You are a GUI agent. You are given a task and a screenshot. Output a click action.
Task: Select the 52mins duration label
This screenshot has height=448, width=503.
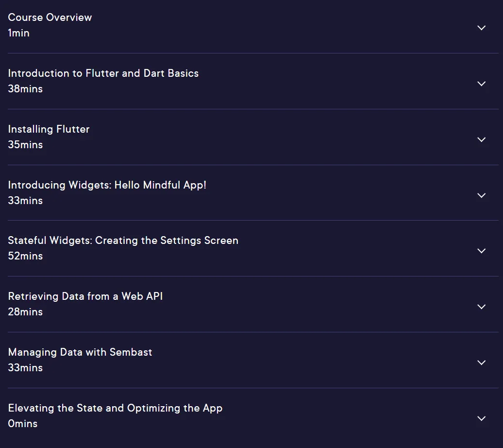point(25,256)
